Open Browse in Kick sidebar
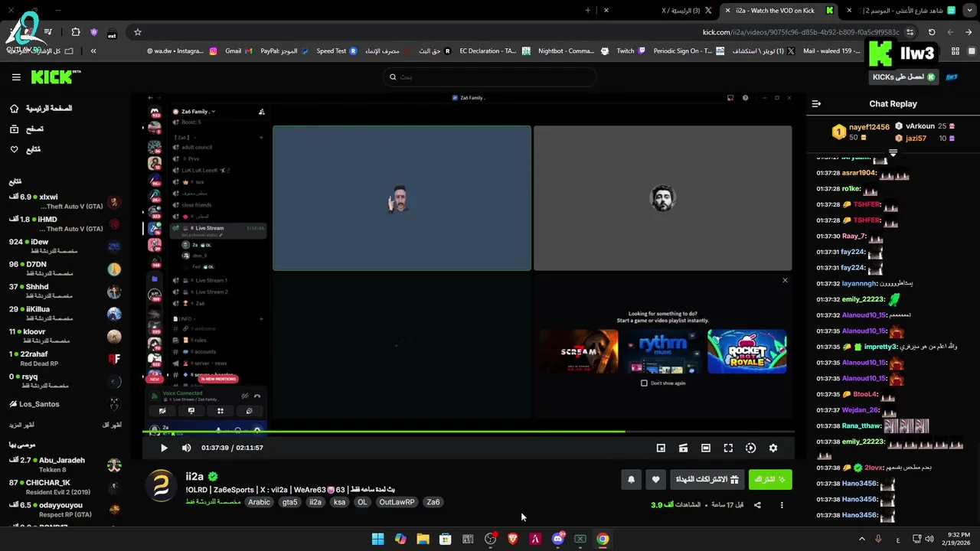 pyautogui.click(x=27, y=129)
